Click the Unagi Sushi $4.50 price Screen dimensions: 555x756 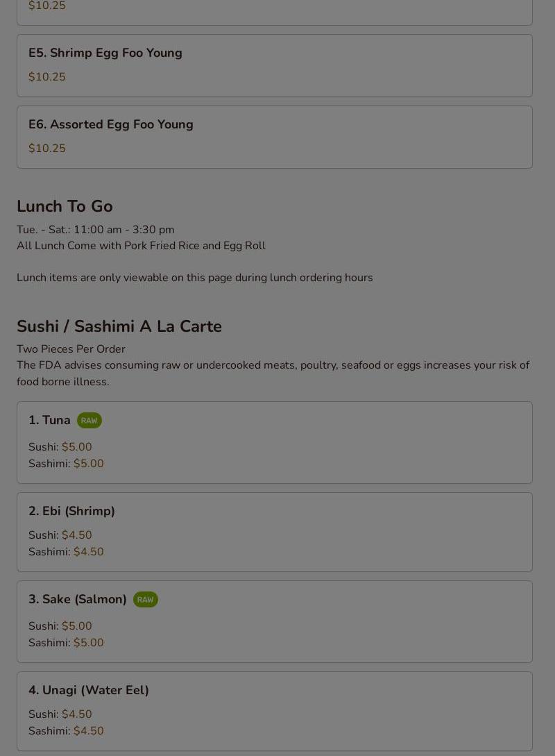[76, 714]
